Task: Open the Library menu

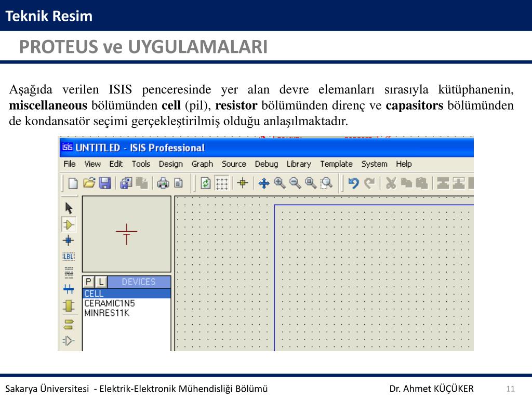Action: 299,164
